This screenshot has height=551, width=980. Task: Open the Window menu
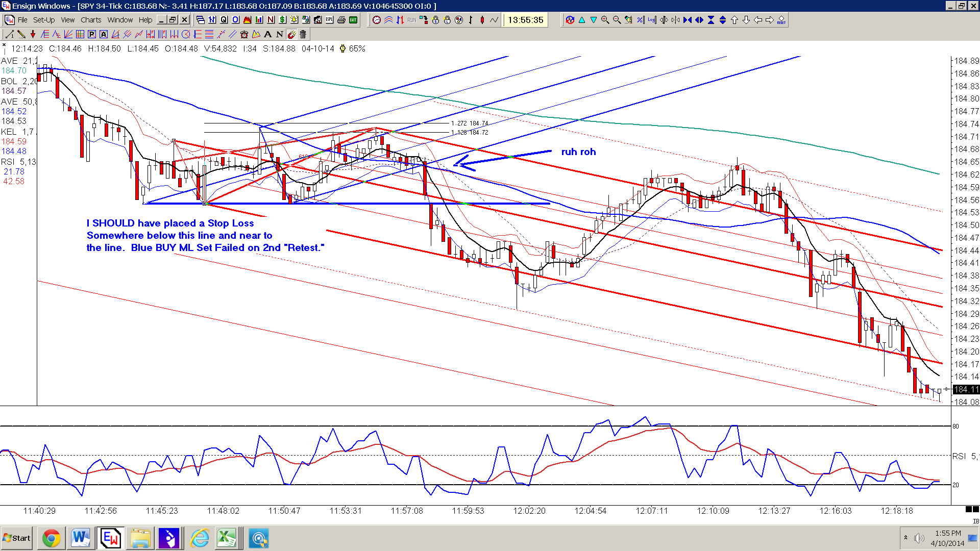coord(120,20)
